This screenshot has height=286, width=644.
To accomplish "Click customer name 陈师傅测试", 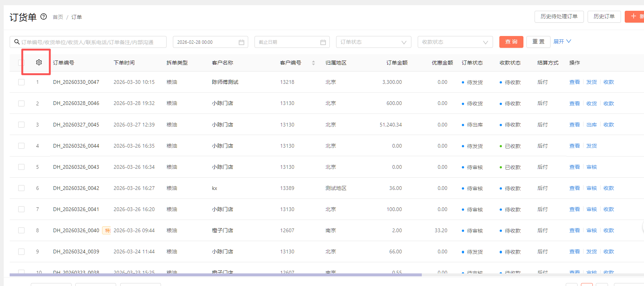I will [x=225, y=82].
